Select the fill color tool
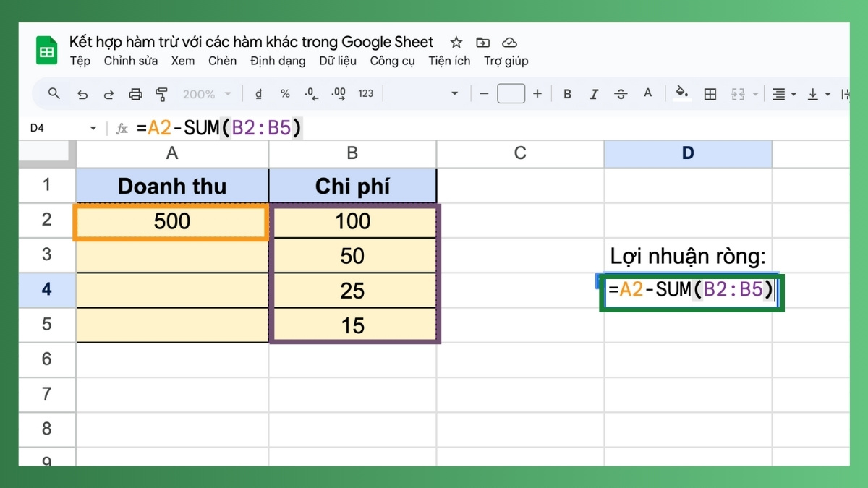This screenshot has height=488, width=868. (x=681, y=93)
